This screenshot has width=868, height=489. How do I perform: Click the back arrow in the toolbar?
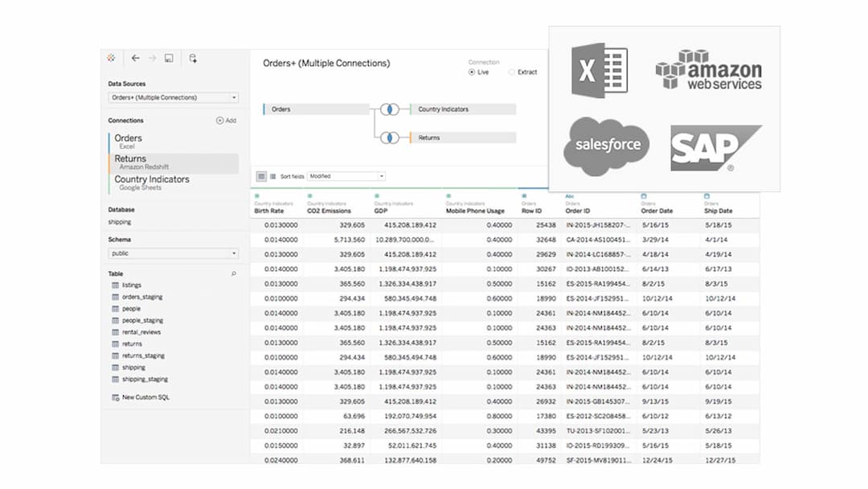[135, 57]
